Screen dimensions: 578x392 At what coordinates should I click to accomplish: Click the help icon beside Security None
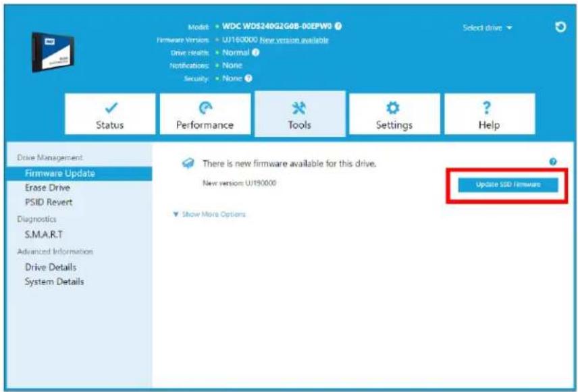tap(248, 78)
